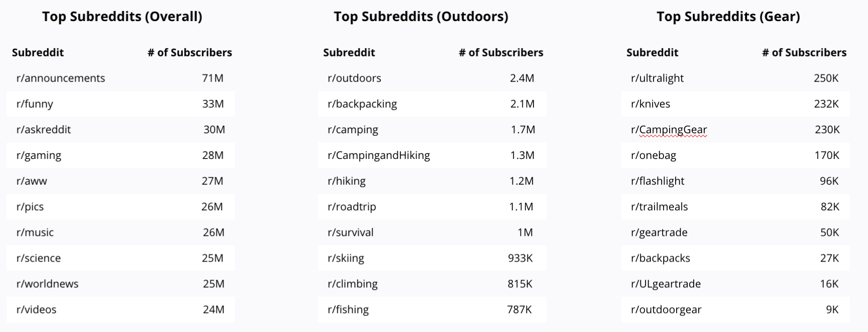The image size is (868, 332).
Task: Click the r/climbing subreddit name
Action: 352,284
